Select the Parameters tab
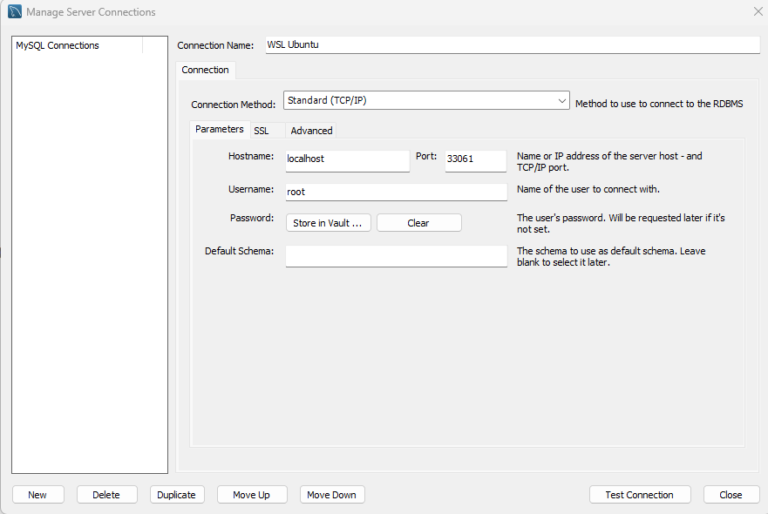The height and width of the screenshot is (514, 768). point(219,129)
